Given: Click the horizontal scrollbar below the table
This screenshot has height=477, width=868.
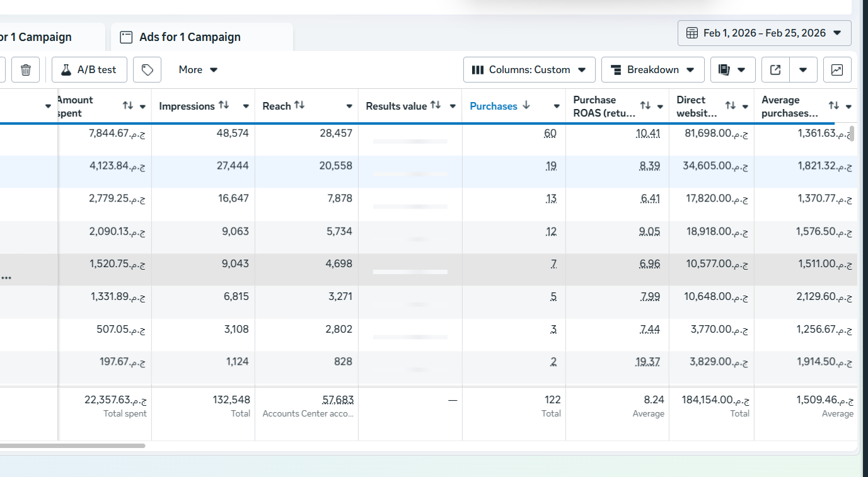Looking at the screenshot, I should pyautogui.click(x=72, y=445).
